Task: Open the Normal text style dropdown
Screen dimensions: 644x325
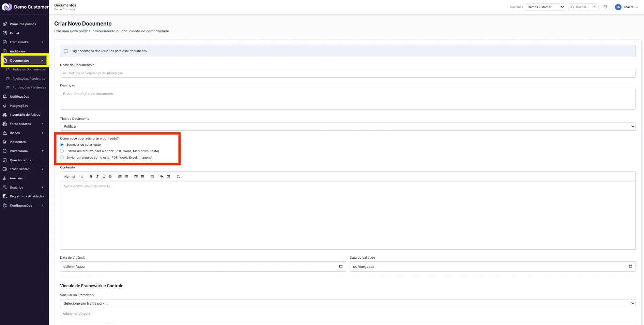Action: point(74,177)
